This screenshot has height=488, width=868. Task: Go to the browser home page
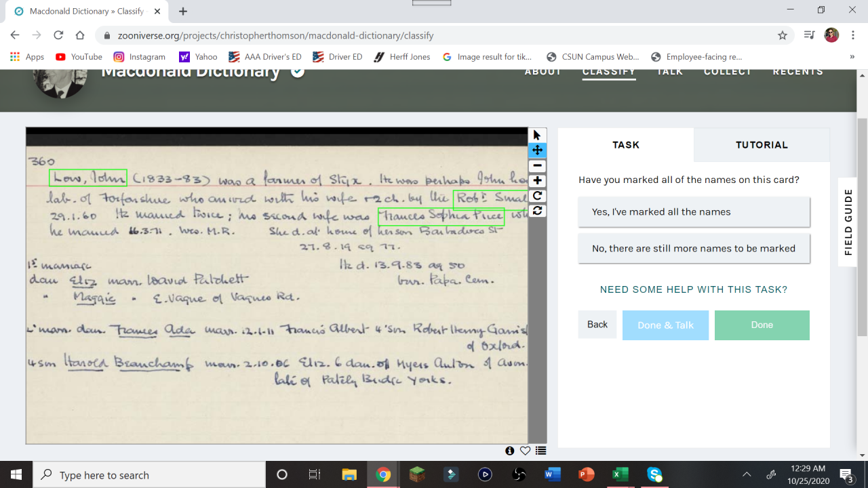click(80, 35)
